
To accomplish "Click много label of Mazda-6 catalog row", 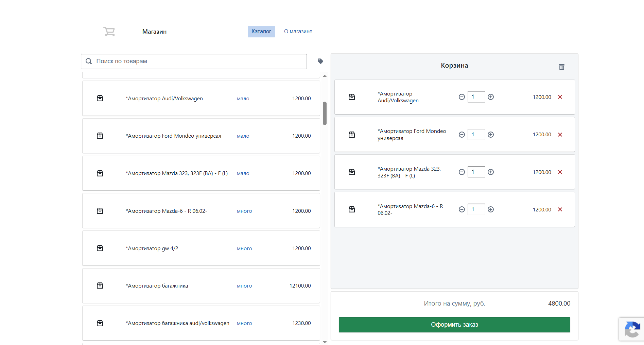I will [x=244, y=211].
